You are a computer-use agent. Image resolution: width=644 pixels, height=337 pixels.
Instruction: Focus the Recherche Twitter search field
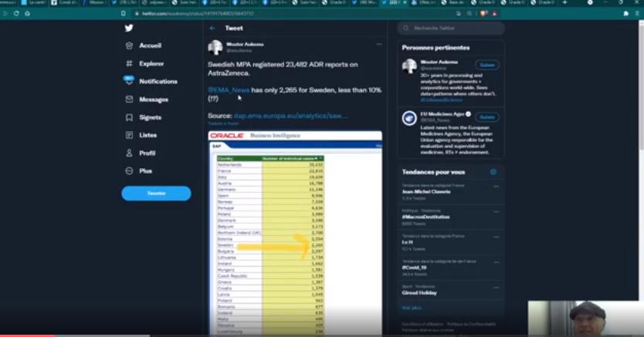point(450,28)
